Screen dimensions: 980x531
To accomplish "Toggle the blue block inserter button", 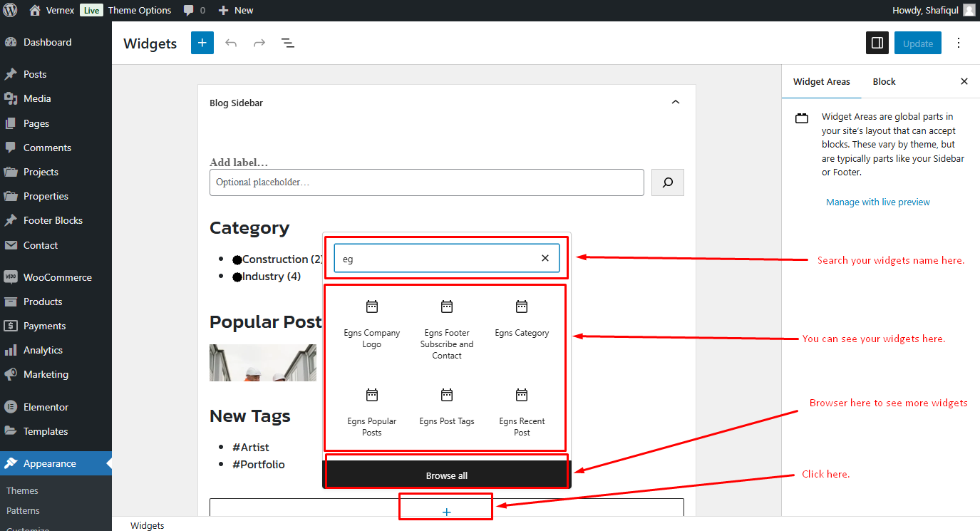I will point(202,43).
